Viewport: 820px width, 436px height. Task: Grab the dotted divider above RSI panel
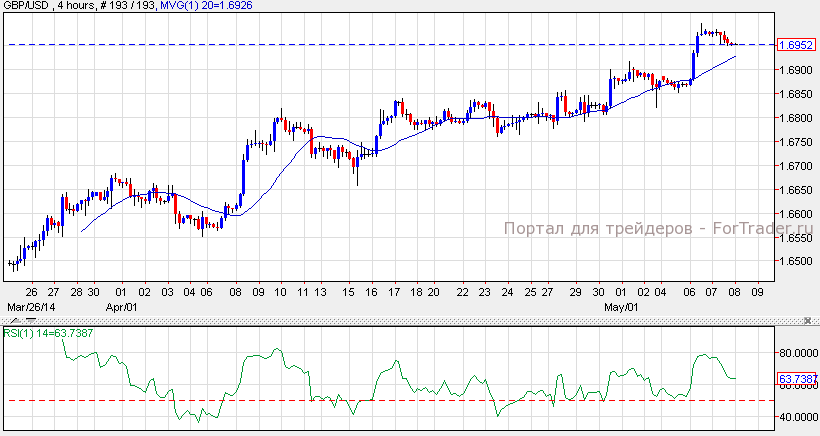tap(400, 322)
